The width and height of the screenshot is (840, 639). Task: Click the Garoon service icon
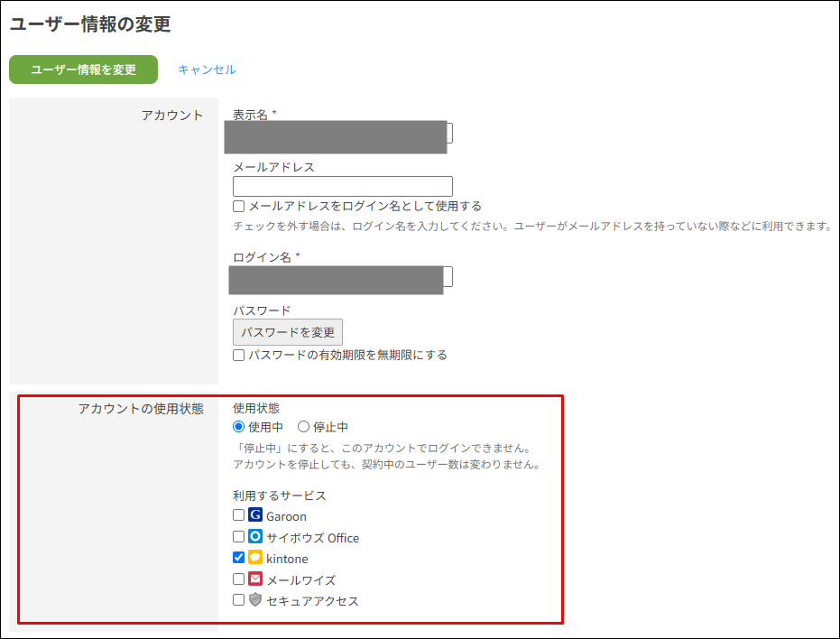point(255,515)
